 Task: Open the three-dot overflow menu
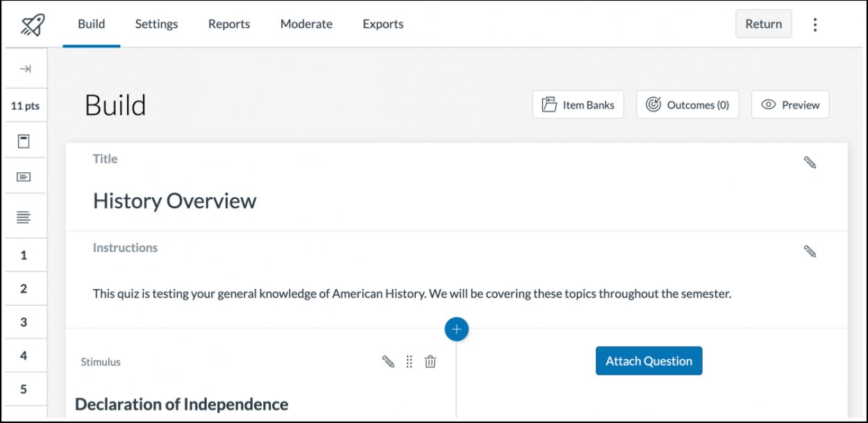point(814,24)
